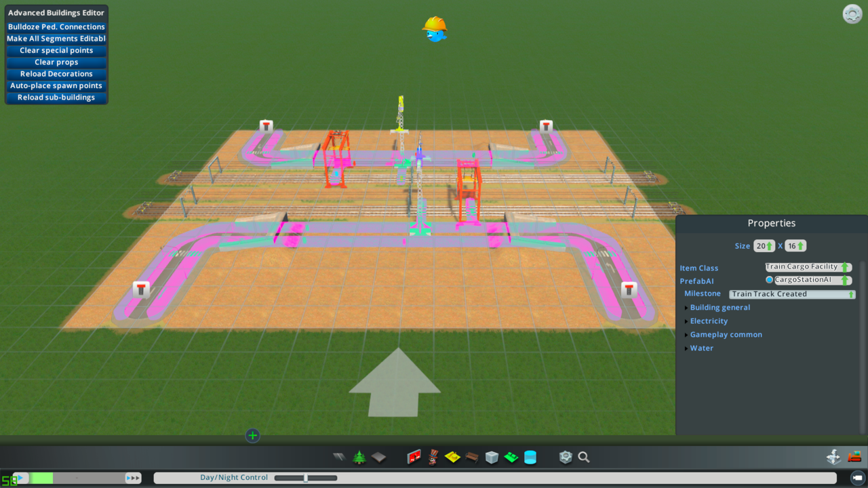Image resolution: width=868 pixels, height=488 pixels.
Task: Open the snapping options arrows icon
Action: tap(834, 457)
